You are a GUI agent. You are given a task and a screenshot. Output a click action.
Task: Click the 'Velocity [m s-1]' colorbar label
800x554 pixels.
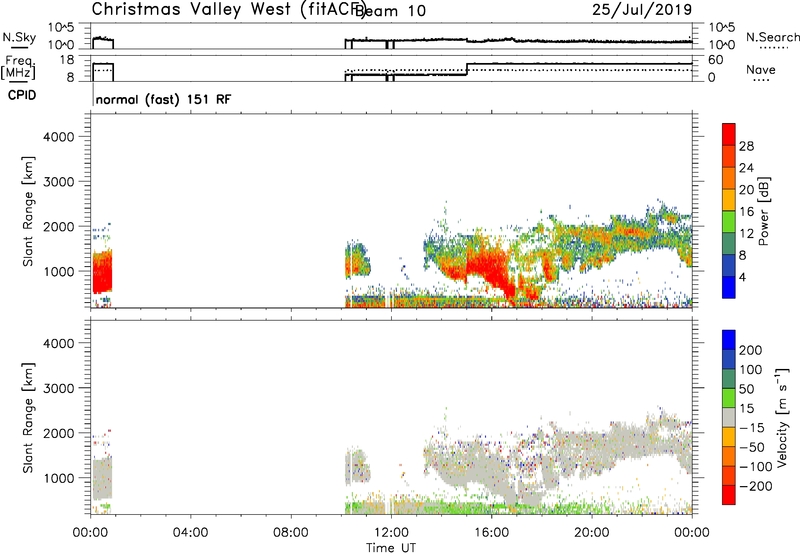click(x=782, y=417)
